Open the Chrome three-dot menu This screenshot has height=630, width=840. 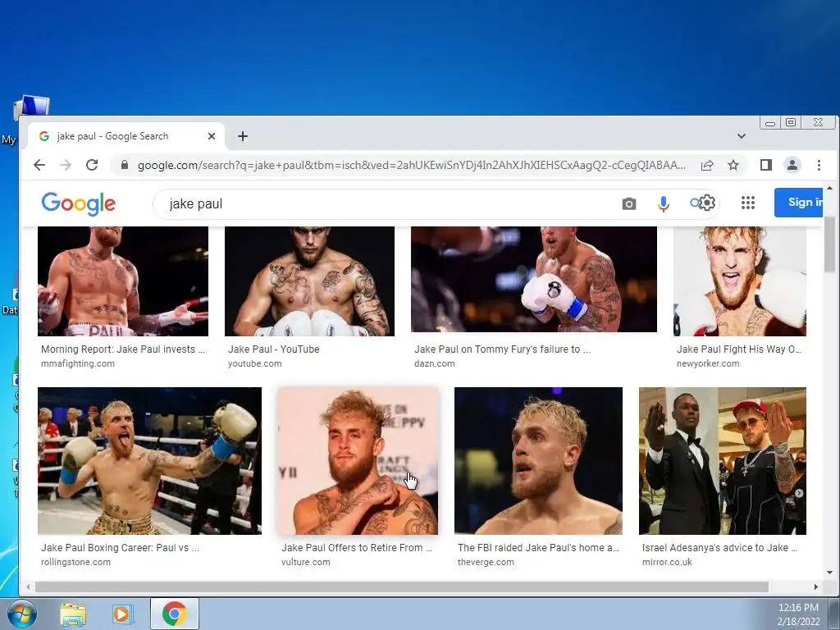click(x=819, y=165)
